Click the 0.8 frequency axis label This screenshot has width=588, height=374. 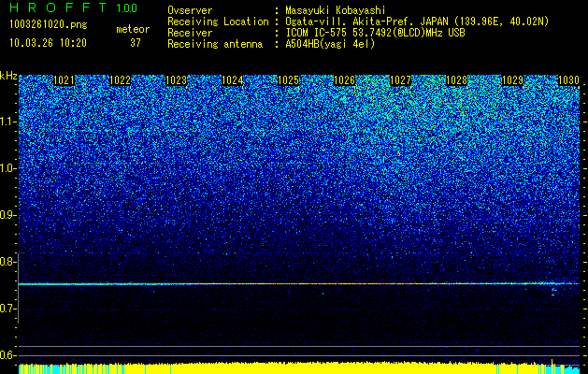click(x=7, y=262)
